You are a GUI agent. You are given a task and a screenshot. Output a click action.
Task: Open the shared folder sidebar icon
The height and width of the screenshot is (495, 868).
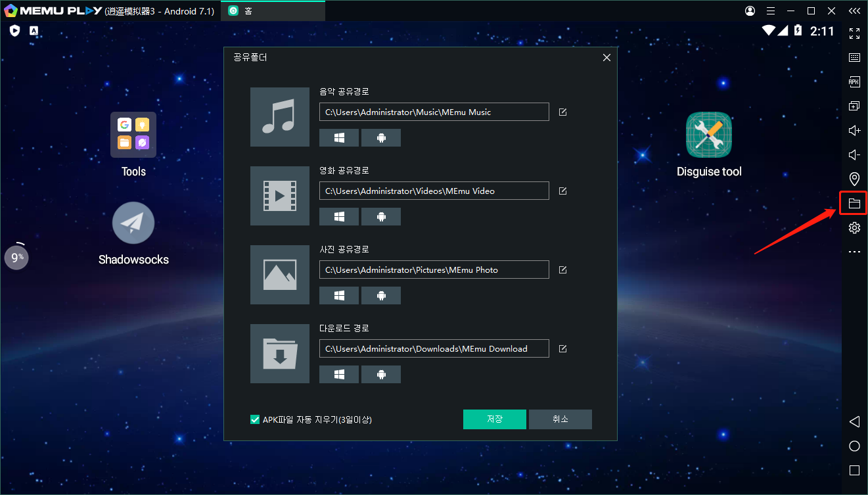click(x=854, y=203)
